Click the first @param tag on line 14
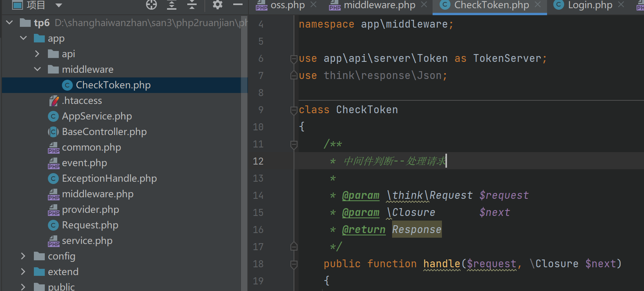This screenshot has height=291, width=644. [x=361, y=195]
